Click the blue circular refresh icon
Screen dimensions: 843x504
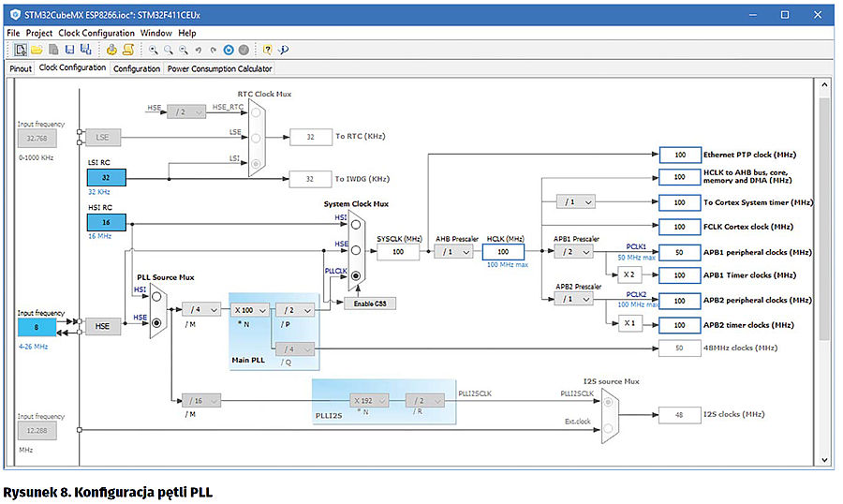pos(229,50)
